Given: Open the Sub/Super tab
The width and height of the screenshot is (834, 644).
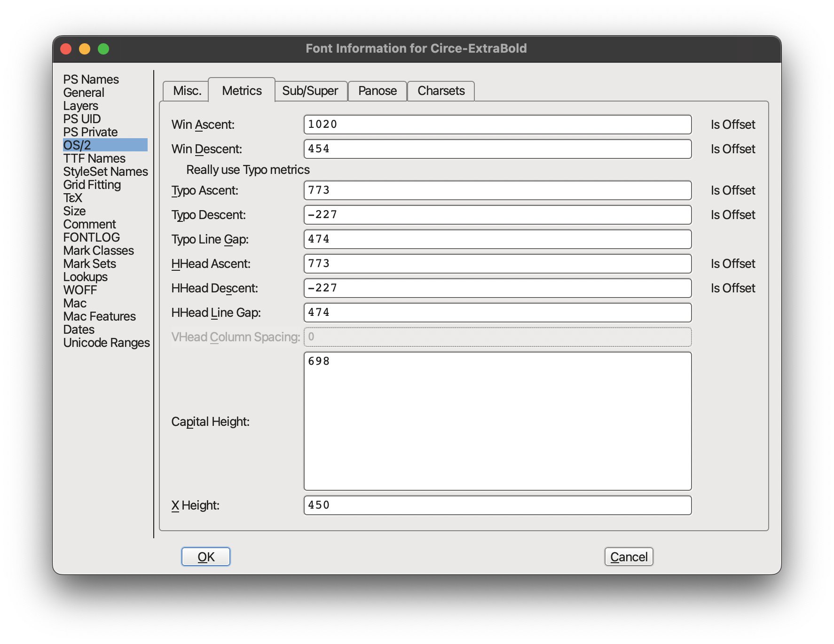Looking at the screenshot, I should pos(310,91).
